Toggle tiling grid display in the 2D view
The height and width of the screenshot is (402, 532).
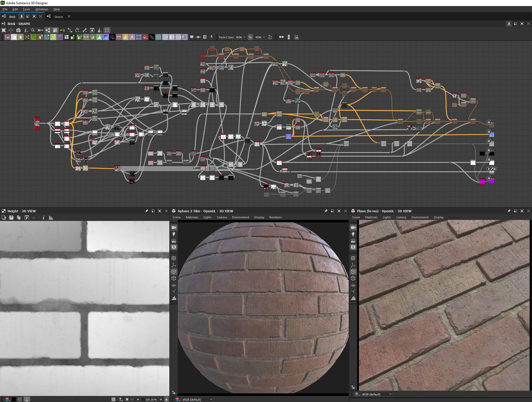click(113, 400)
